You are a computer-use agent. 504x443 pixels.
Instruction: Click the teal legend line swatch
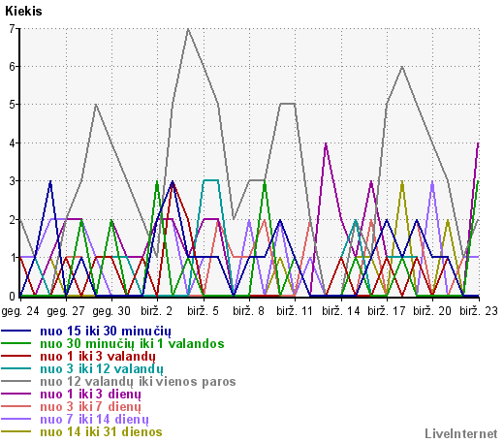[x=16, y=368]
